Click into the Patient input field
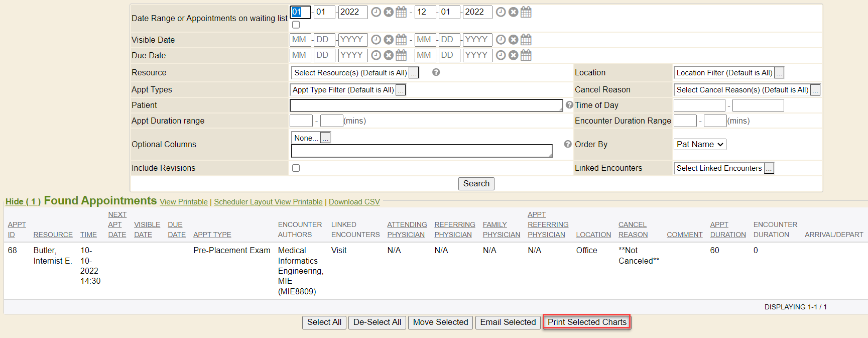Viewport: 868px width, 338px height. (x=426, y=105)
